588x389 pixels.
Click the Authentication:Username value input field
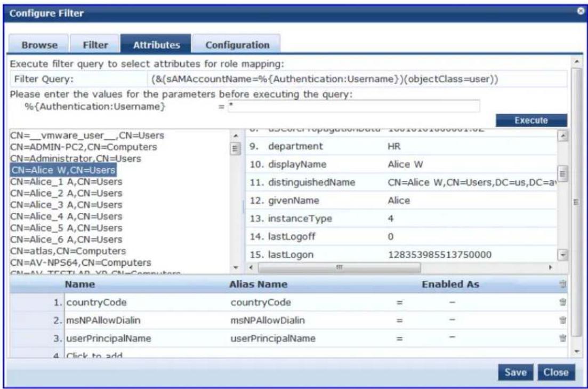coord(353,106)
